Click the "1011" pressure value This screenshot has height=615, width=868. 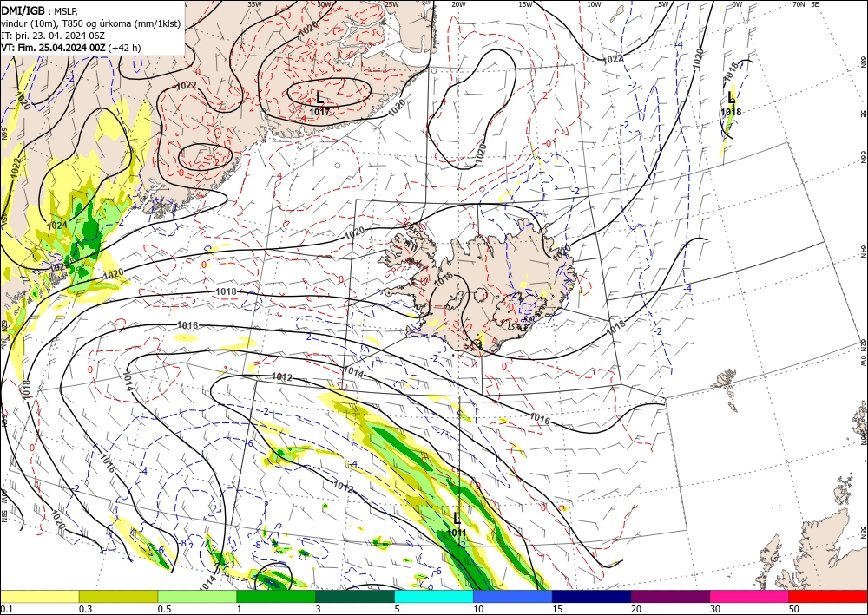click(x=457, y=533)
